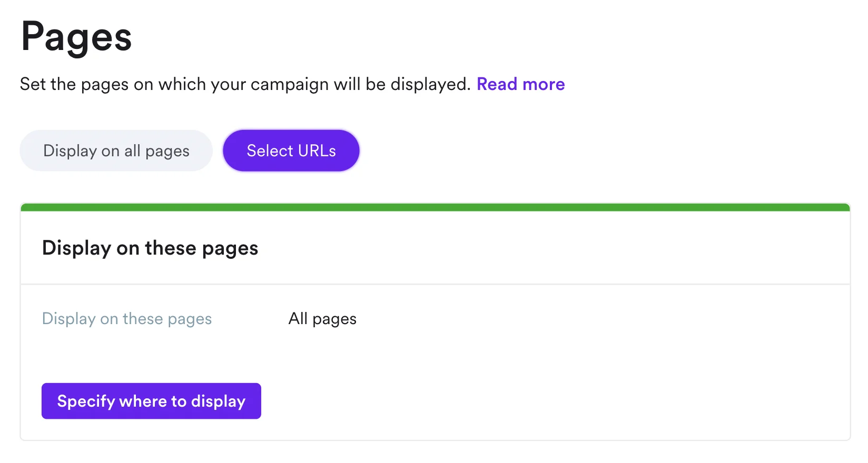Viewport: 868px width, 463px height.
Task: Activate the "Select URLs" pill button
Action: point(291,151)
